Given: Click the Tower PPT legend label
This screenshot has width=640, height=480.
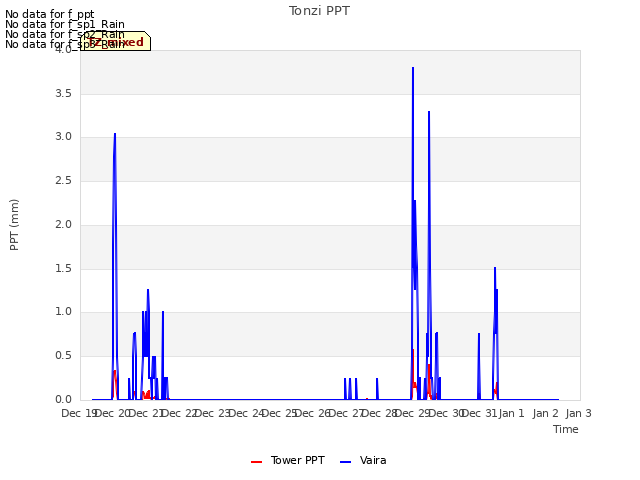Looking at the screenshot, I should point(298,460).
